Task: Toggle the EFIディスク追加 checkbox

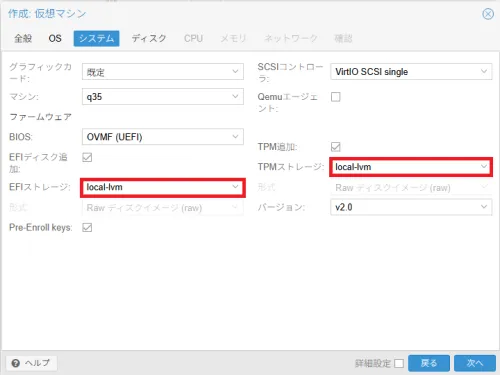Action: (87, 157)
